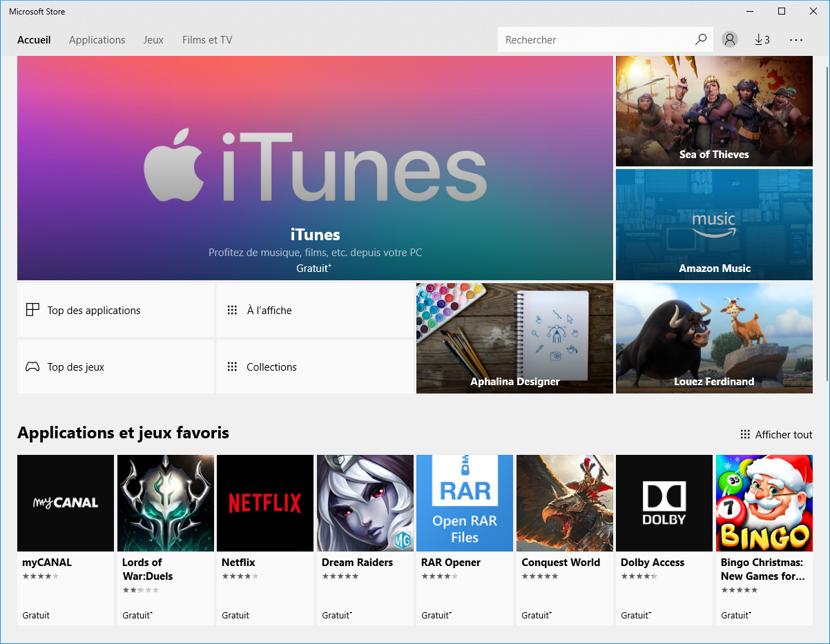Open the myCANAL app tile image
The height and width of the screenshot is (644, 830).
coord(66,503)
